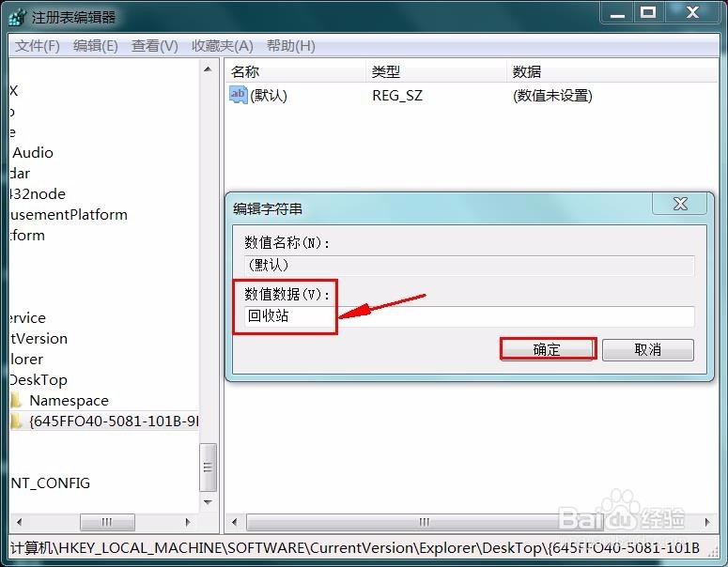Click the REG_SZ type cell

coord(397,96)
